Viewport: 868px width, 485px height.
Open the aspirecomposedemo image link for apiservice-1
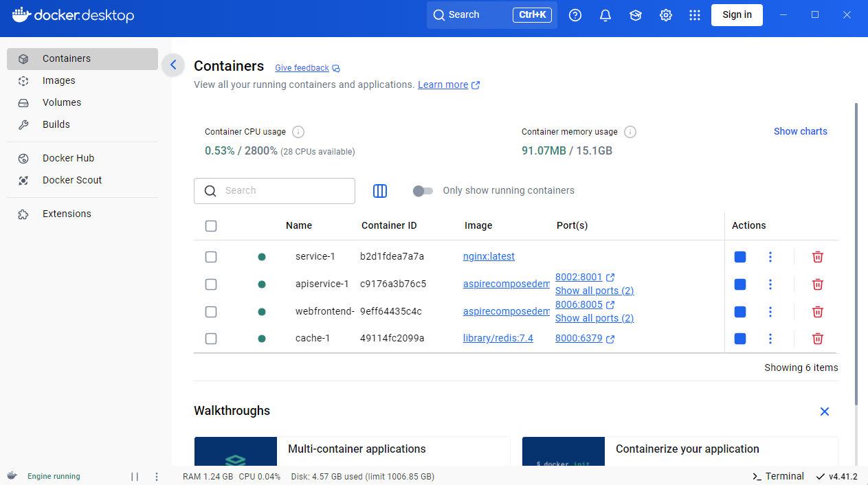coord(507,284)
